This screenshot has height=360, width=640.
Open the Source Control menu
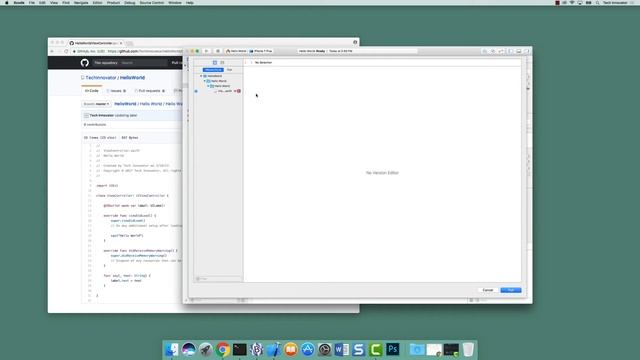pos(151,2)
